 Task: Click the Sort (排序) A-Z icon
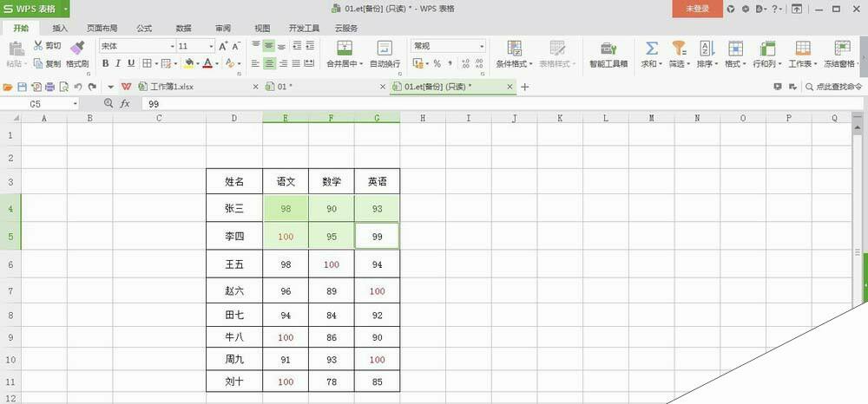[x=706, y=48]
